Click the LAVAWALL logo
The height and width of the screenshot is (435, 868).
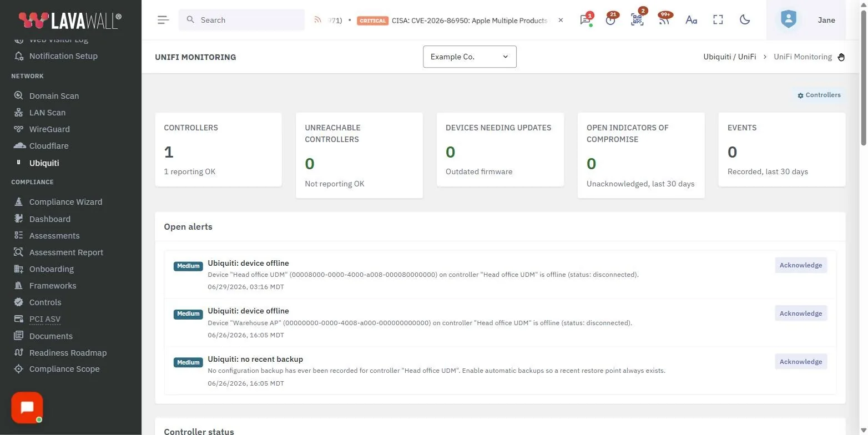click(x=70, y=20)
